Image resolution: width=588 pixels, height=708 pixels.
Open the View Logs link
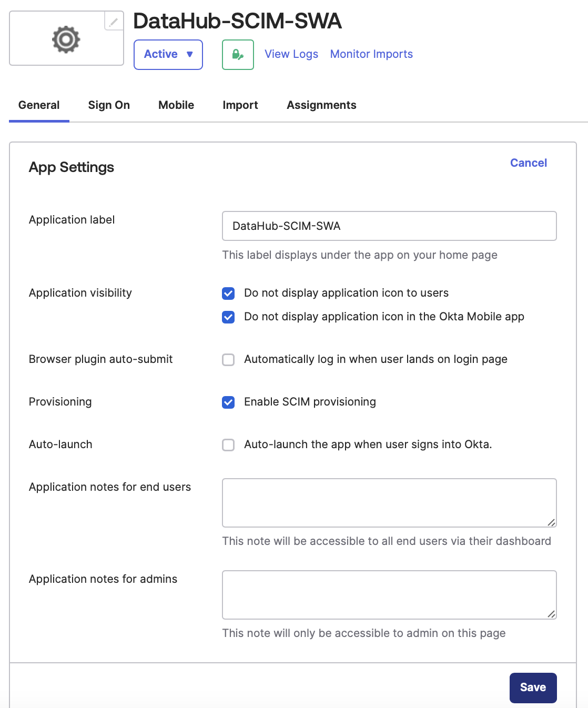(x=291, y=54)
